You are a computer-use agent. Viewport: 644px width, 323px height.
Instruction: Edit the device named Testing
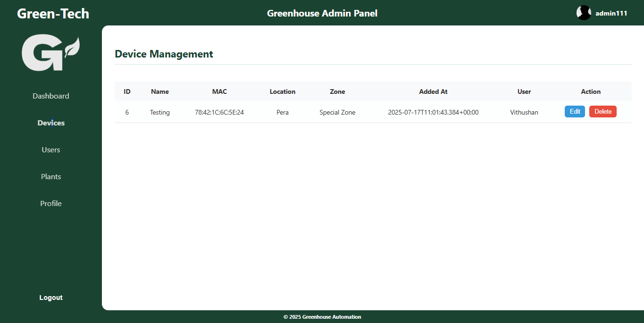click(x=575, y=111)
